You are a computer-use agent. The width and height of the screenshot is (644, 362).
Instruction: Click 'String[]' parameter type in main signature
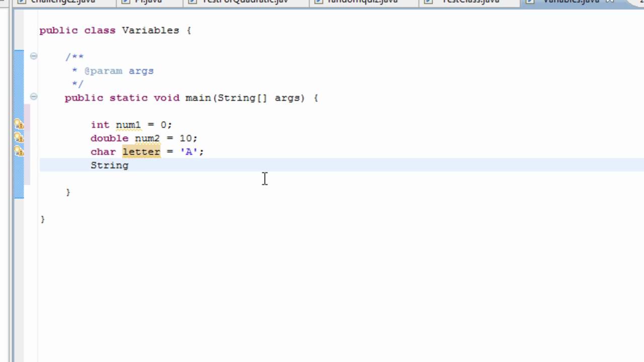tap(243, 98)
